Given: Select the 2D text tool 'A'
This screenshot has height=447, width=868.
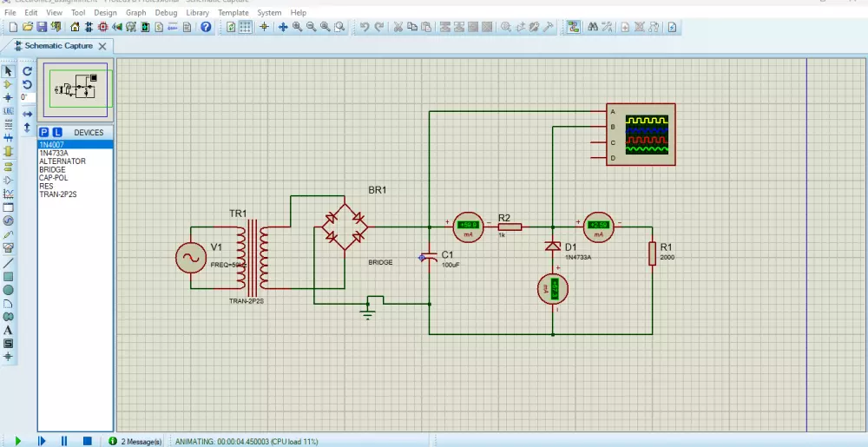Looking at the screenshot, I should click(x=8, y=330).
